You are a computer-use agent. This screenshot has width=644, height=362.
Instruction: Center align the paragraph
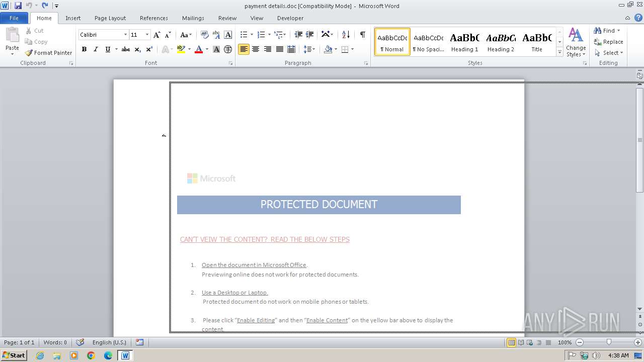tap(256, 49)
